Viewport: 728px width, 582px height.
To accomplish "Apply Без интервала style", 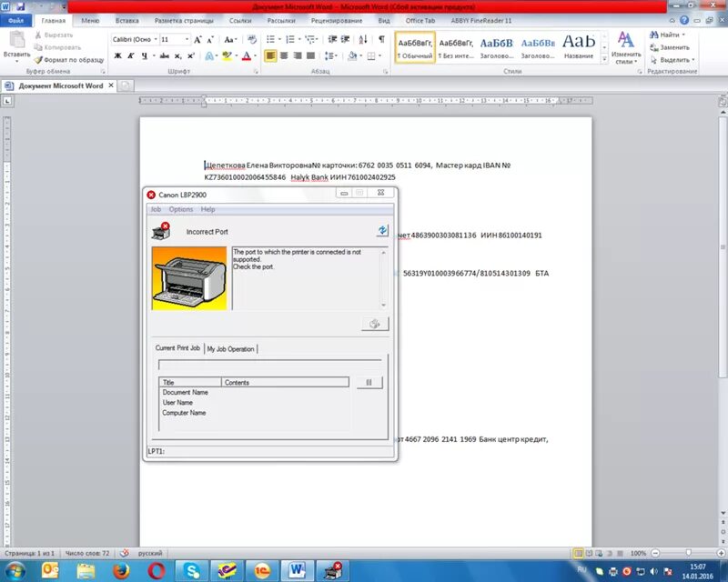I will coord(456,48).
